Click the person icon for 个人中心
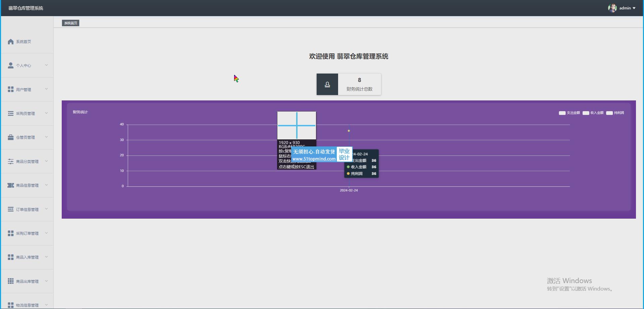 (11, 65)
